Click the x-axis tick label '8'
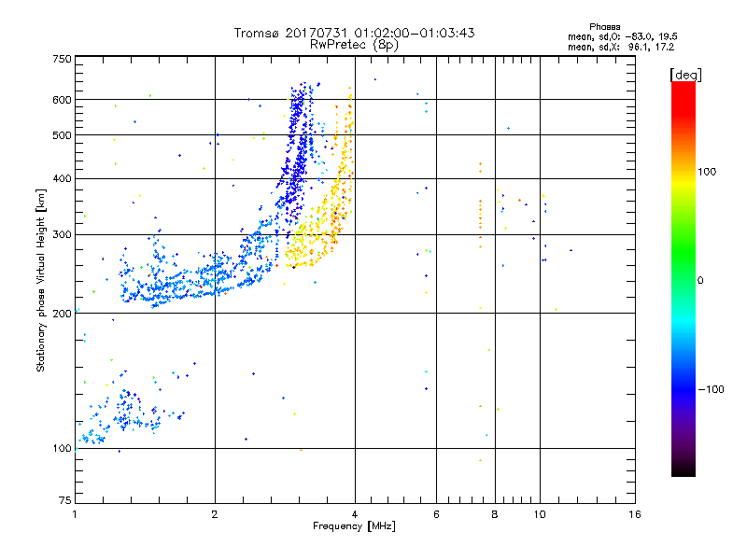Viewport: 747px width, 560px height. (495, 514)
